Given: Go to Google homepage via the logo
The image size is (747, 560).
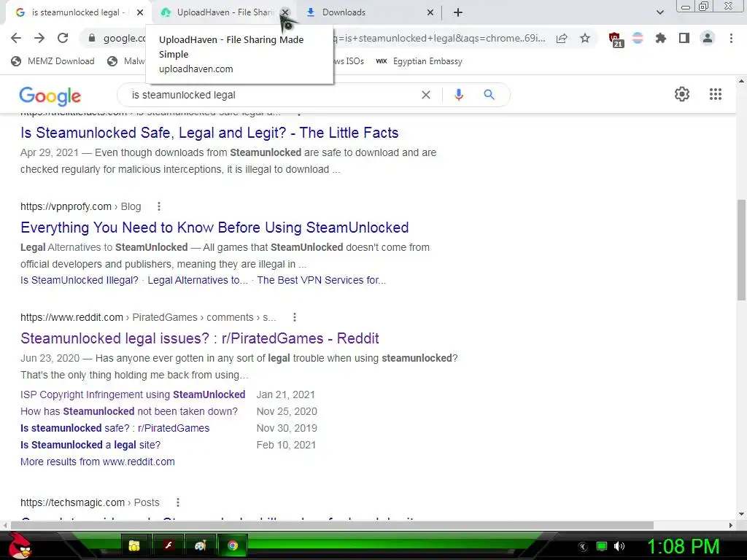Looking at the screenshot, I should click(x=50, y=96).
